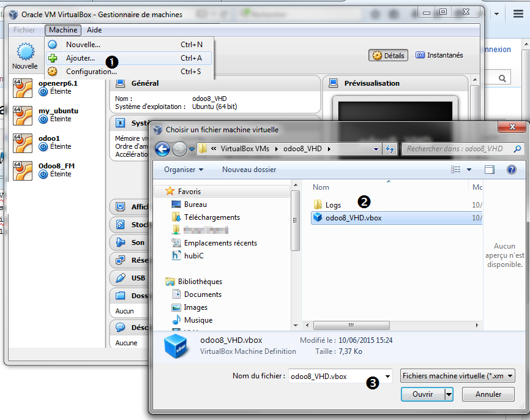Open the Aide menu
530x420 pixels.
pyautogui.click(x=94, y=30)
